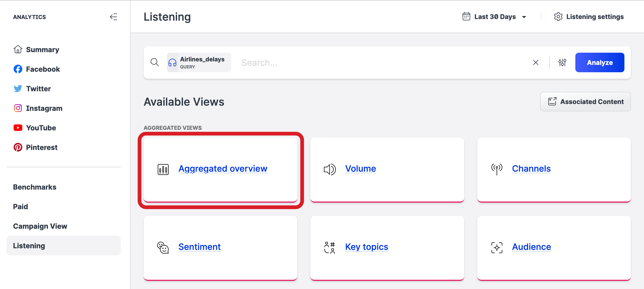This screenshot has width=644, height=289.
Task: Clear the search with the X button
Action: click(536, 62)
